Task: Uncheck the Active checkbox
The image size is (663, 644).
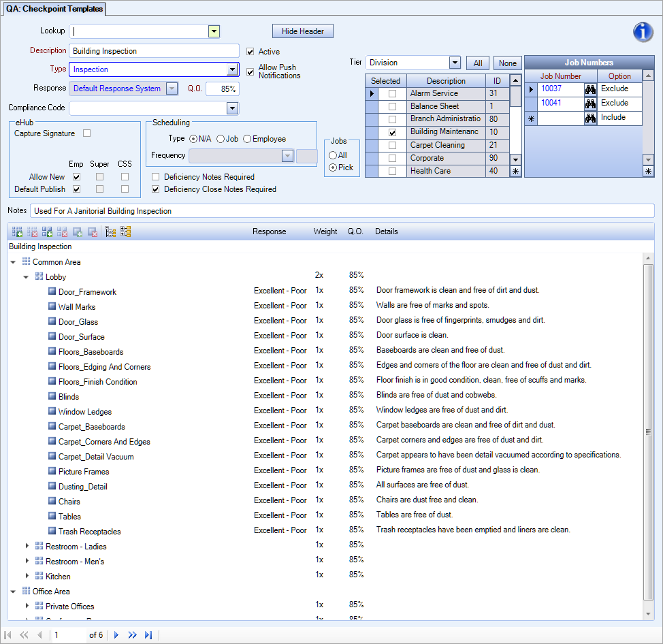Action: [251, 52]
